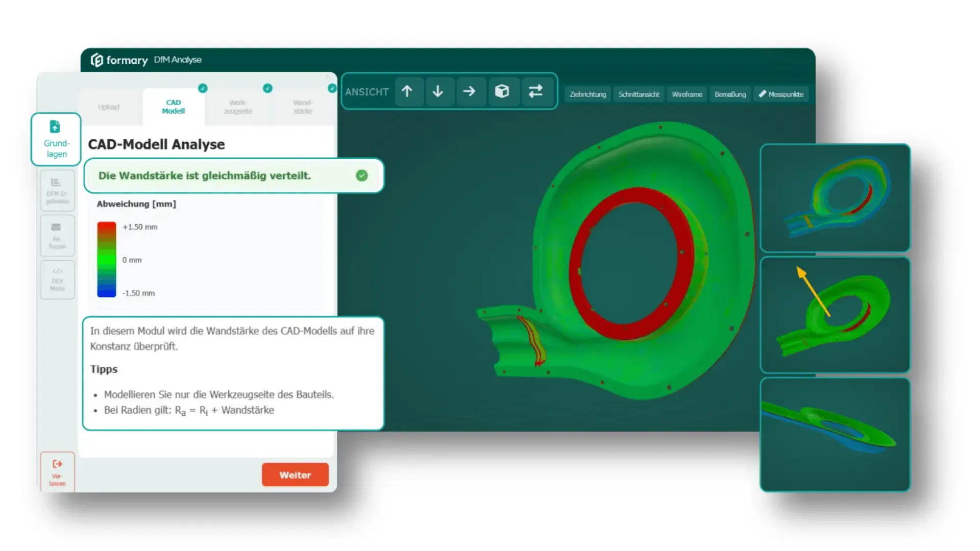Image resolution: width=980 pixels, height=551 pixels.
Task: Switch to the Werkzeugseite tab
Action: 238,107
